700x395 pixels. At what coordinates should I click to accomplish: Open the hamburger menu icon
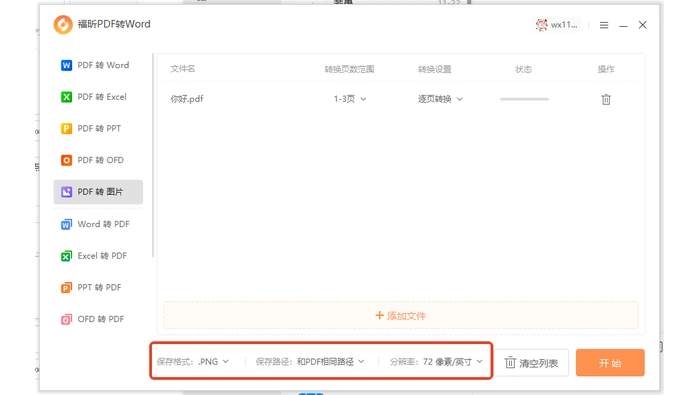click(x=604, y=25)
